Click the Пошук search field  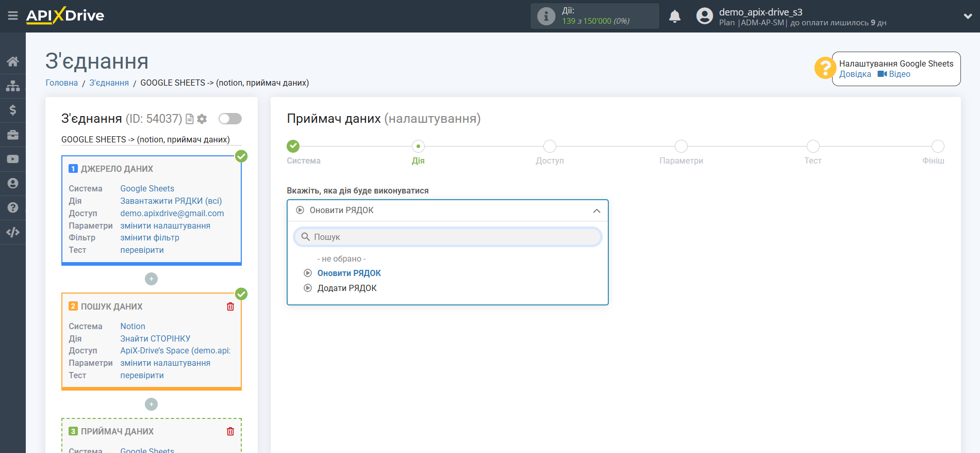tap(447, 237)
